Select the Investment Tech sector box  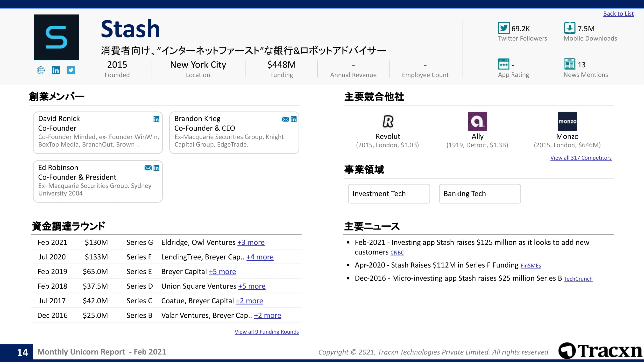pyautogui.click(x=389, y=194)
